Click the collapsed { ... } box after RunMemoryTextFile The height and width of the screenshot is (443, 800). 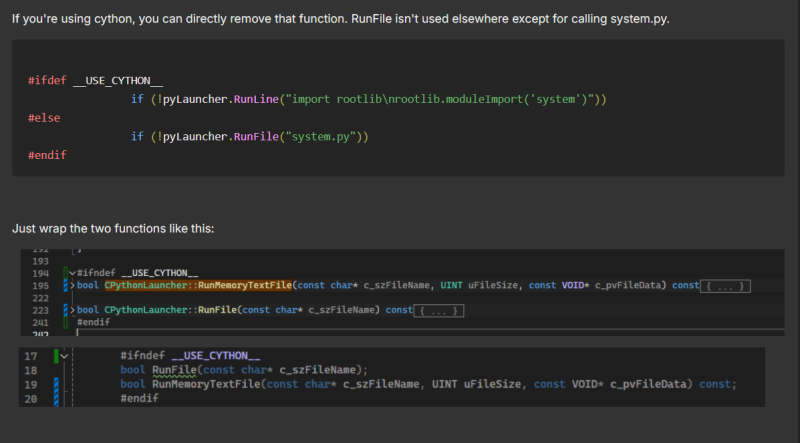[x=725, y=286]
